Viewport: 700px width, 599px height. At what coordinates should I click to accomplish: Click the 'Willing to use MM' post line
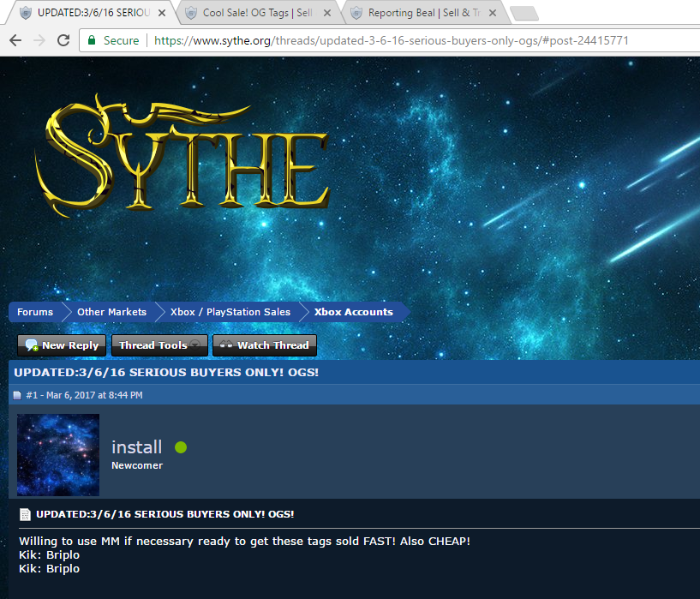(x=245, y=542)
